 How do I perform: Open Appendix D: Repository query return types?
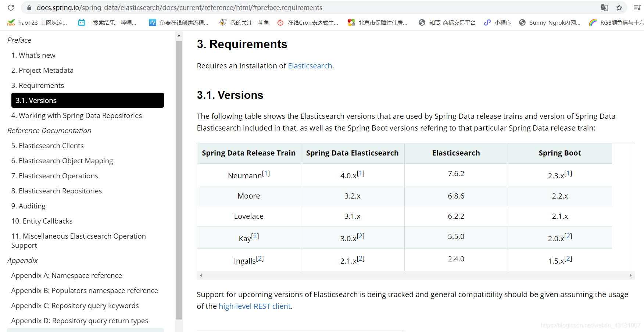coord(80,321)
